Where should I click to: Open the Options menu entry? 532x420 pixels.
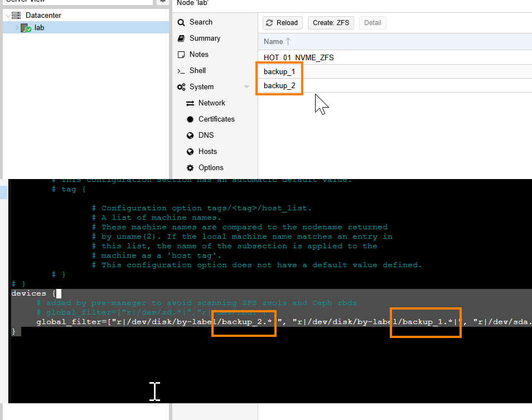click(211, 168)
